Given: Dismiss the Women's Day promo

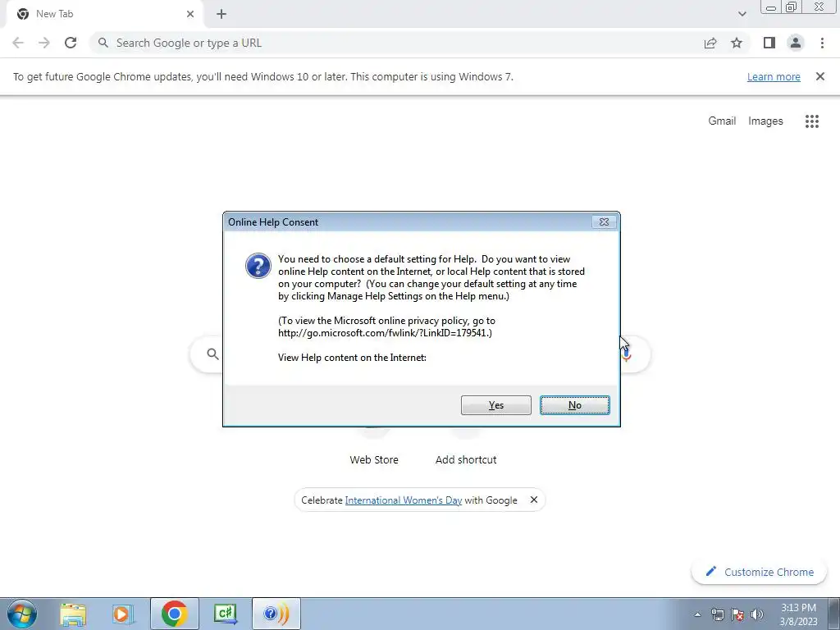Looking at the screenshot, I should pyautogui.click(x=533, y=500).
